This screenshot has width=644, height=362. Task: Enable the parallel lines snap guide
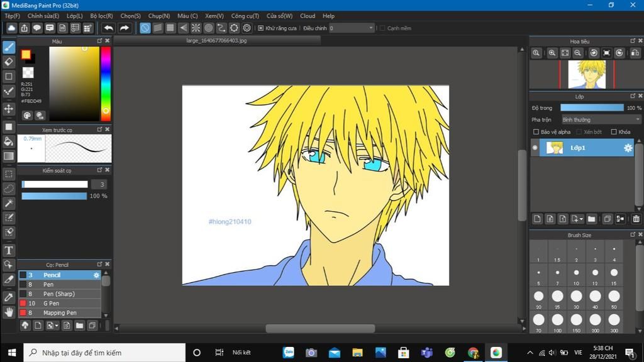pos(158,28)
